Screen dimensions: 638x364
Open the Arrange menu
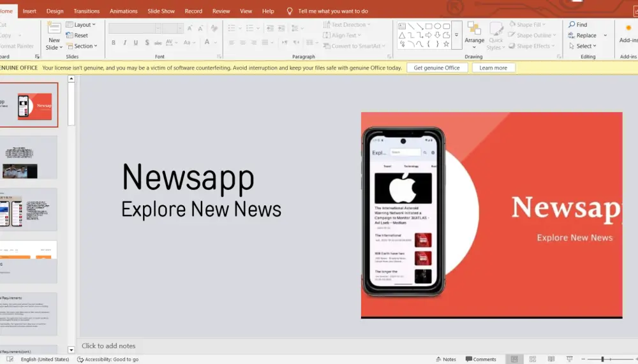click(475, 36)
